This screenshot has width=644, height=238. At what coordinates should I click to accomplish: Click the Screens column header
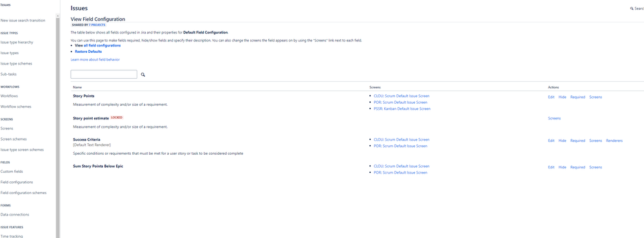pos(375,88)
